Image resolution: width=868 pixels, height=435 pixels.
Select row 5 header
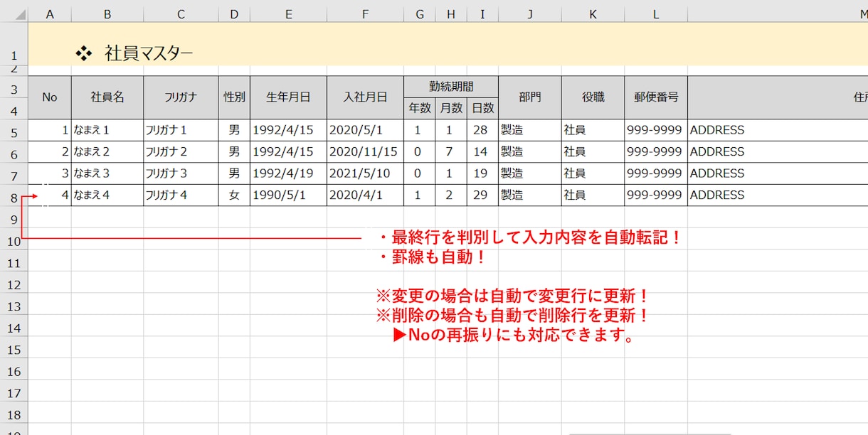[14, 130]
